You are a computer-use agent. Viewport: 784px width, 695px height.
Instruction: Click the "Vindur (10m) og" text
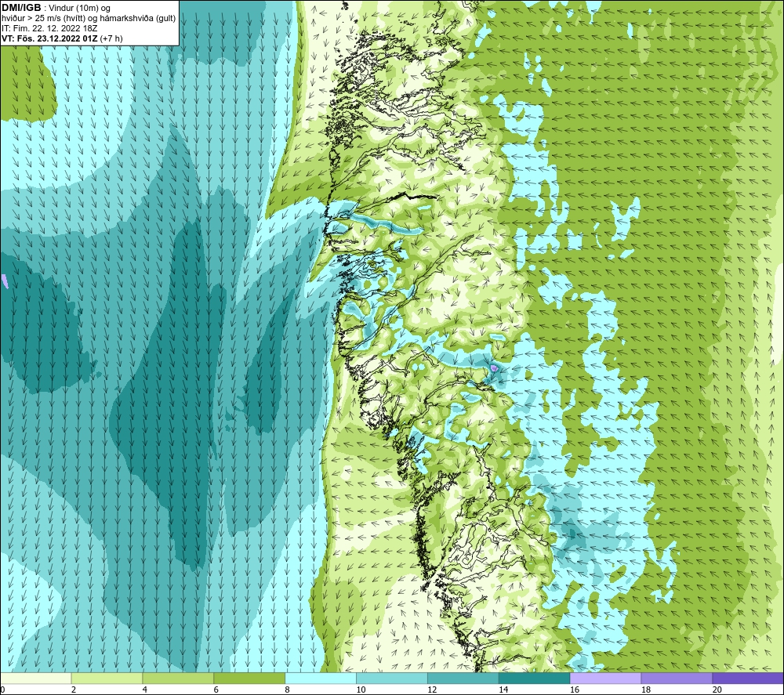79,9
